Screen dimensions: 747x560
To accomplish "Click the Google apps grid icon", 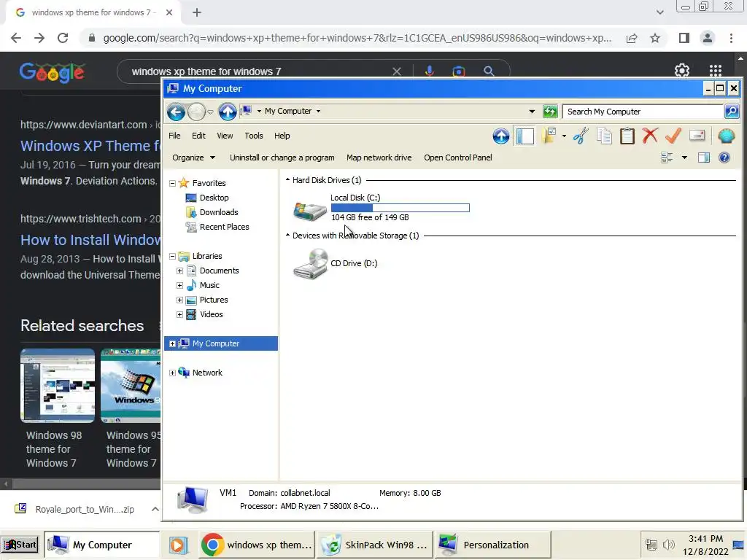I will point(715,71).
